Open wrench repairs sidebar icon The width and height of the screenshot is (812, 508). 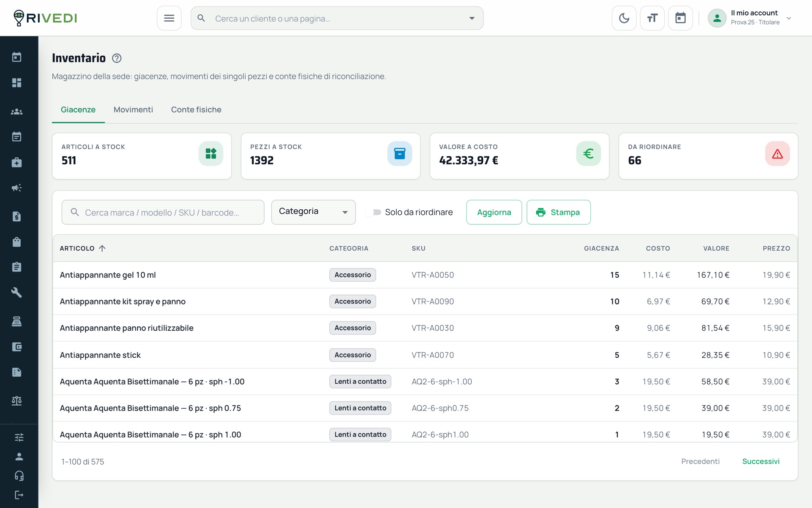[x=17, y=292]
